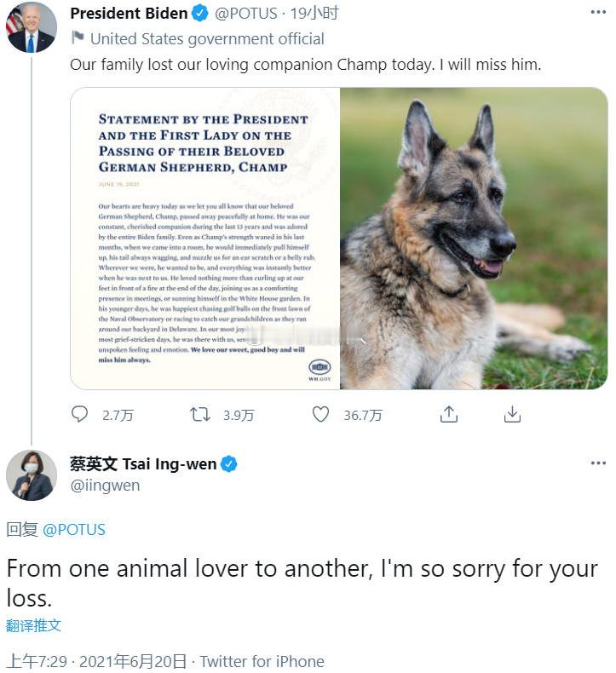Open the share upload icon
616x673 pixels.
pos(449,414)
